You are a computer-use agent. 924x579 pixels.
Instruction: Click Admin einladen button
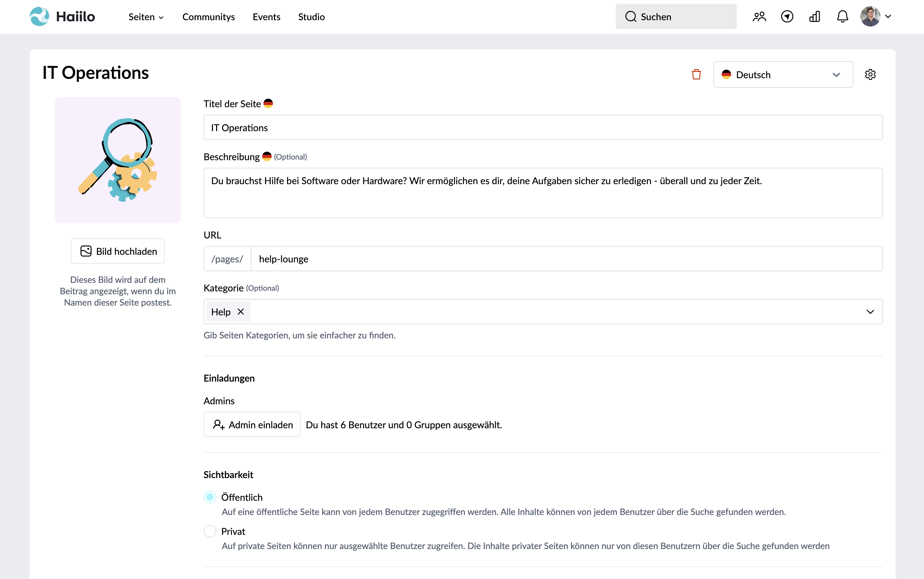click(x=252, y=424)
